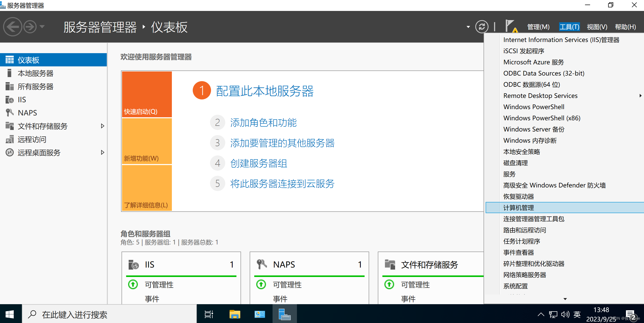
Task: Open 配置此本地服务器 link
Action: (265, 91)
